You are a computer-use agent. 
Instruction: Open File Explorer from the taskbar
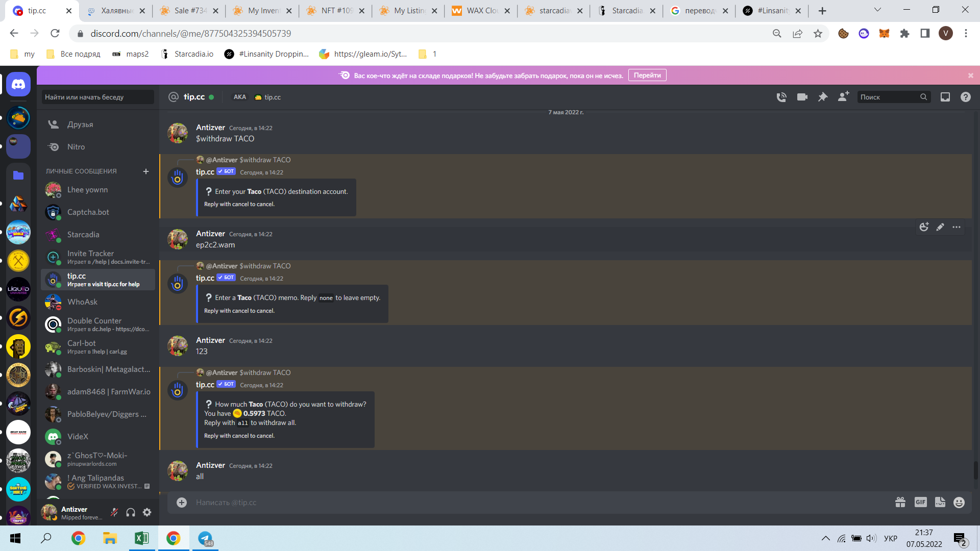coord(110,538)
